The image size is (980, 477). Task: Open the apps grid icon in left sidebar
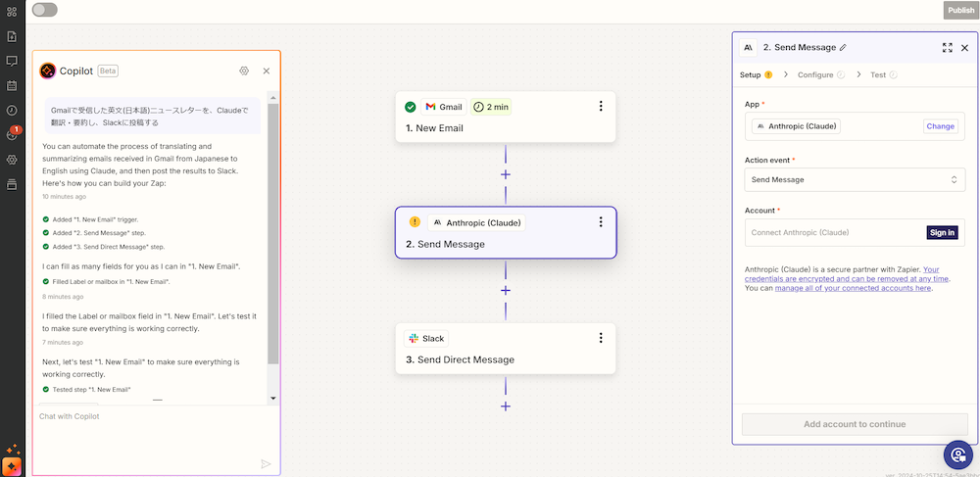pos(11,11)
